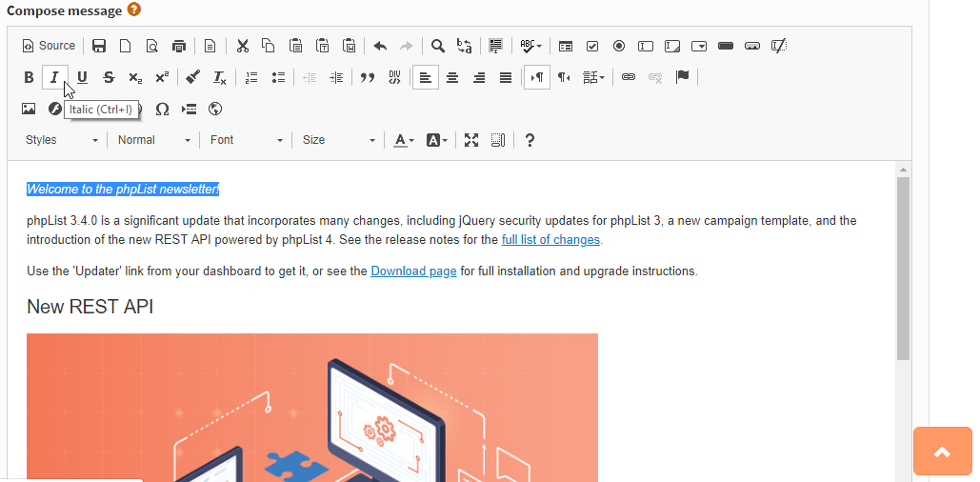Open the Templates icon
The width and height of the screenshot is (980, 482).
tap(210, 46)
